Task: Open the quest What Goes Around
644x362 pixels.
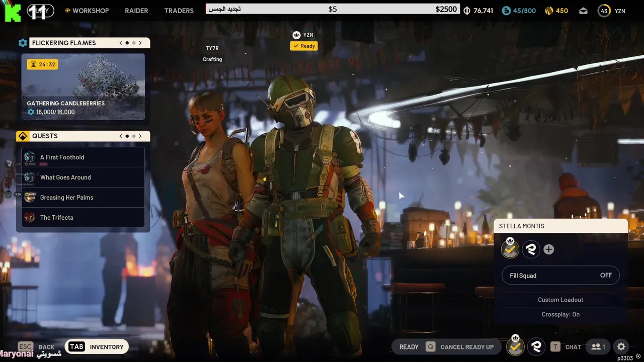Action: (83, 177)
